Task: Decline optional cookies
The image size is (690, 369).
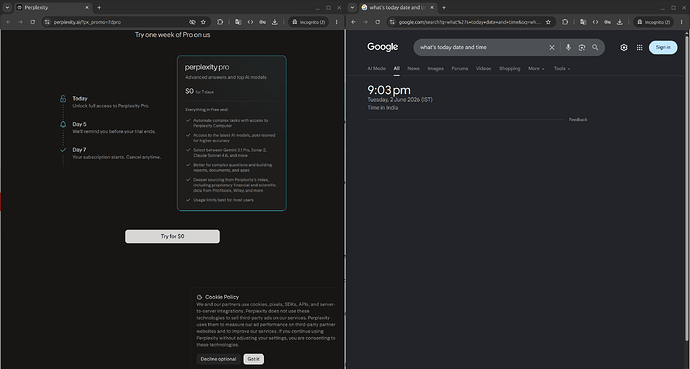Action: click(x=218, y=359)
